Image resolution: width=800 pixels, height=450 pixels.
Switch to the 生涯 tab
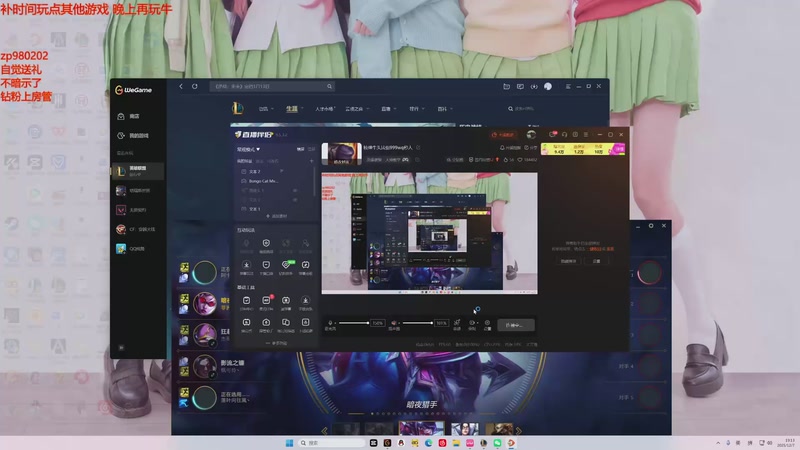pos(291,109)
